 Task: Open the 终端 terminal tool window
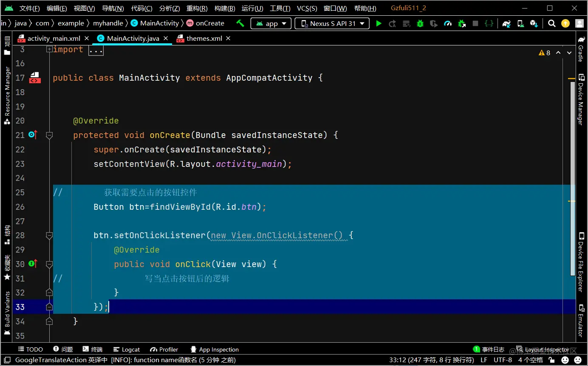93,349
